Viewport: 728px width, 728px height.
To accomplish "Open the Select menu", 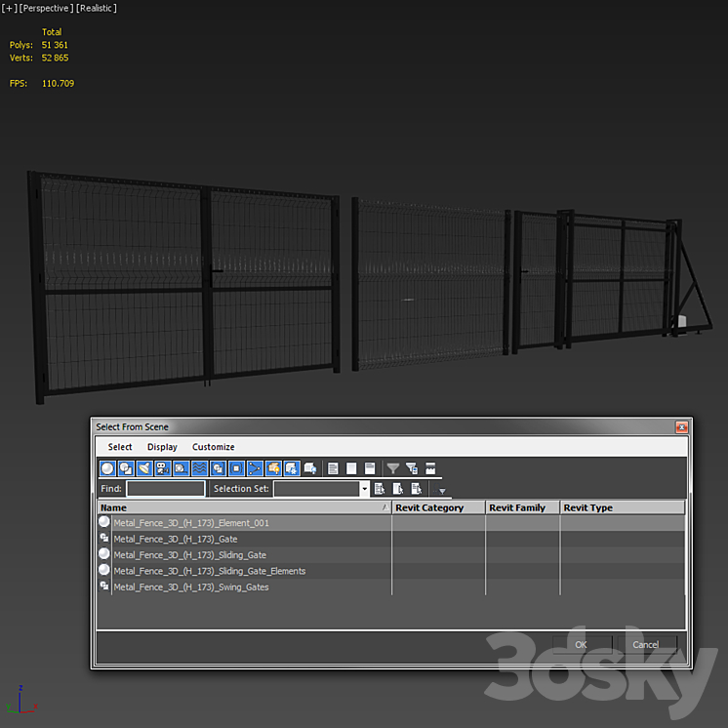I will point(120,447).
